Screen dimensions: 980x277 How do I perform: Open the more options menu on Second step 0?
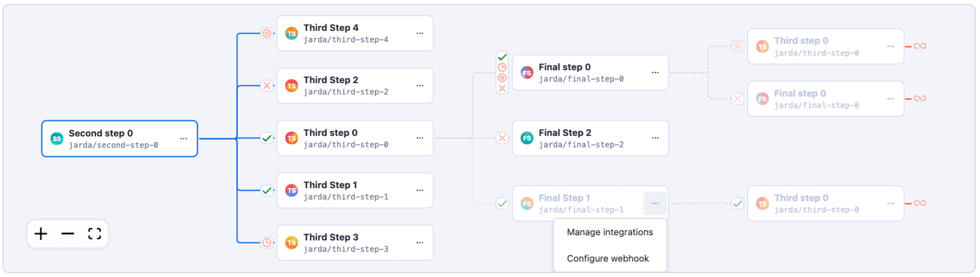tap(184, 138)
